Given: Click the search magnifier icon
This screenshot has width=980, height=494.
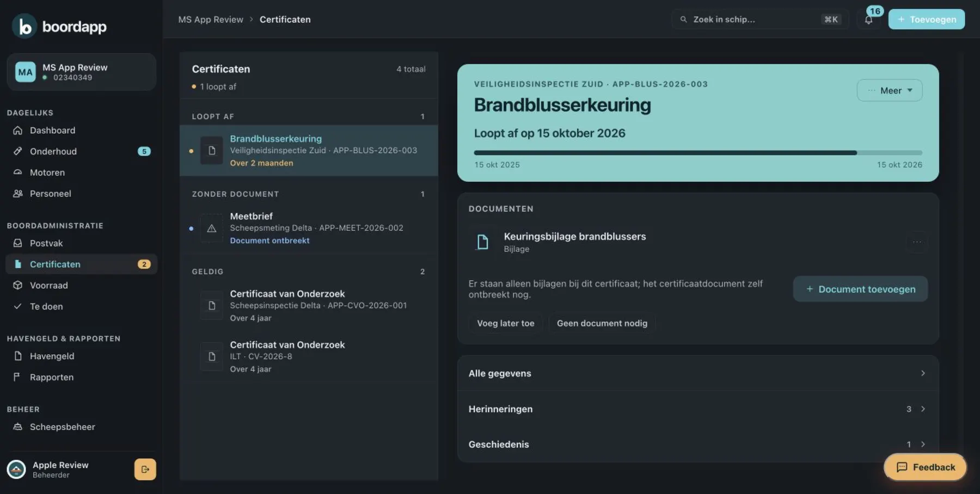Looking at the screenshot, I should click(683, 20).
